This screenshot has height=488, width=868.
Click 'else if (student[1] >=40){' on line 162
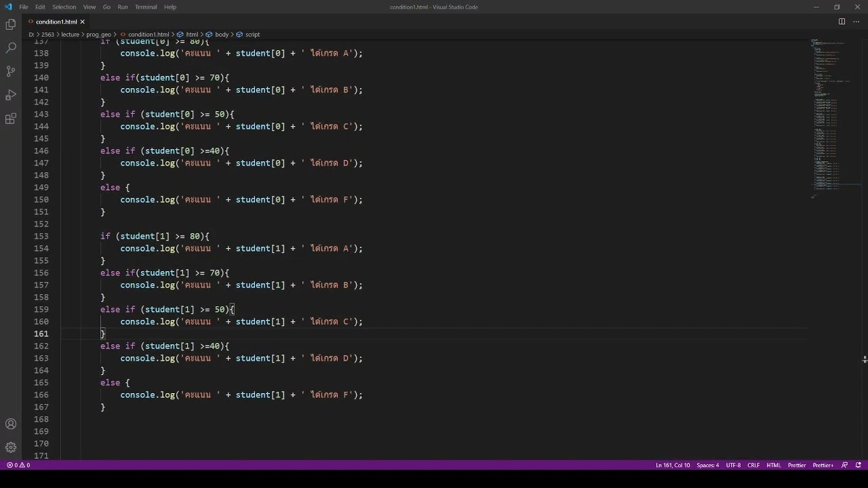pyautogui.click(x=165, y=346)
